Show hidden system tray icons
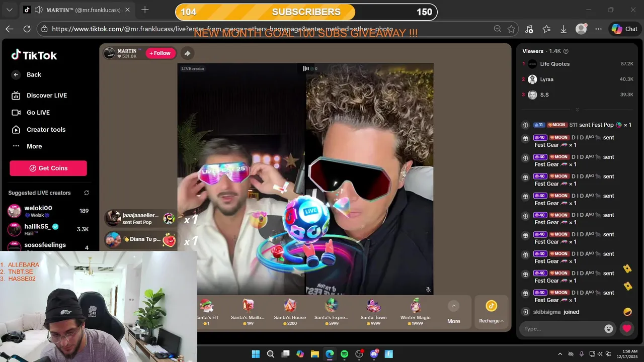 [560, 354]
